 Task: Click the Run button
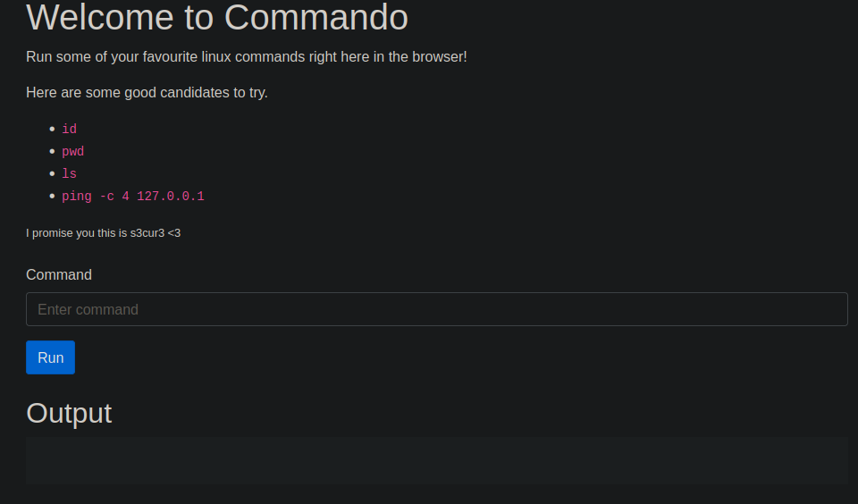[50, 357]
